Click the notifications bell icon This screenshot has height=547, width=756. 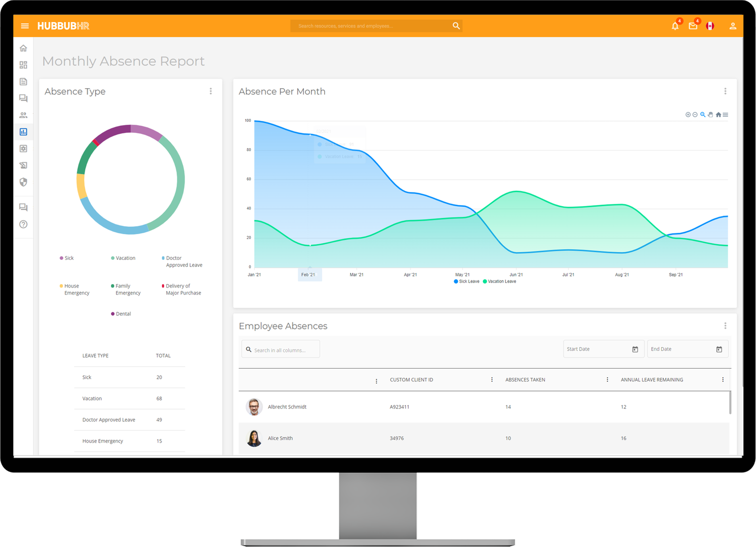pos(675,26)
